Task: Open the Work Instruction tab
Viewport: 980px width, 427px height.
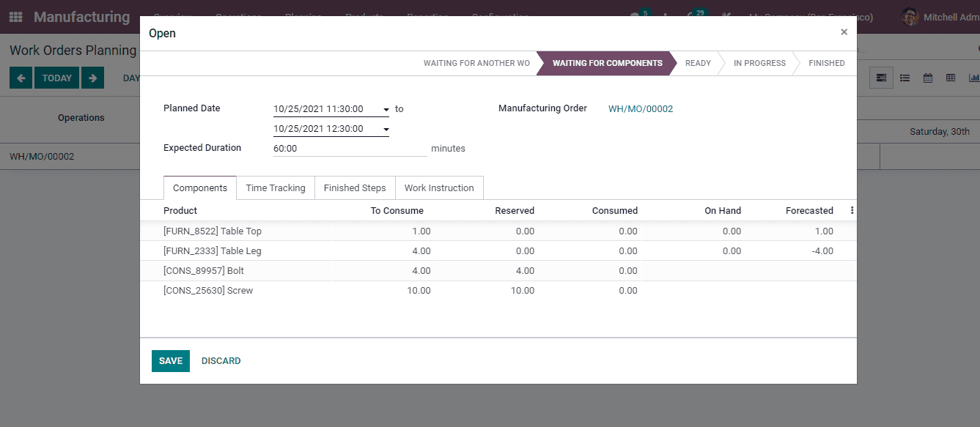Action: click(439, 187)
